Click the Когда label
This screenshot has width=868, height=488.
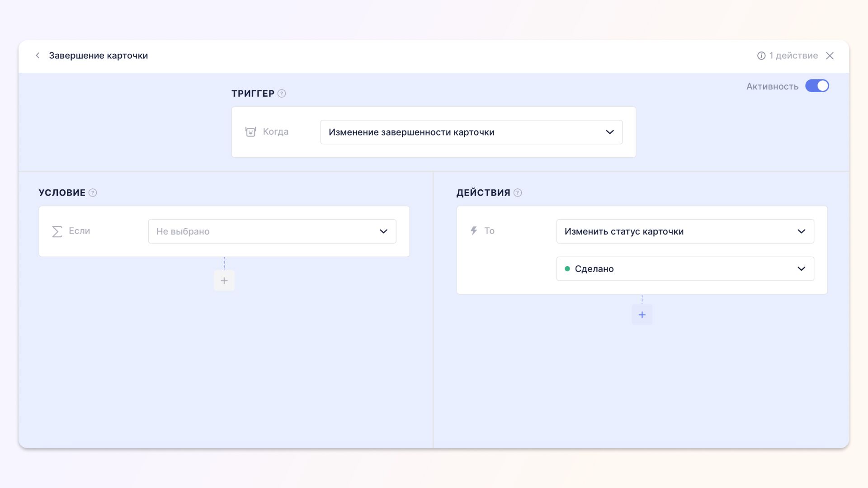275,131
